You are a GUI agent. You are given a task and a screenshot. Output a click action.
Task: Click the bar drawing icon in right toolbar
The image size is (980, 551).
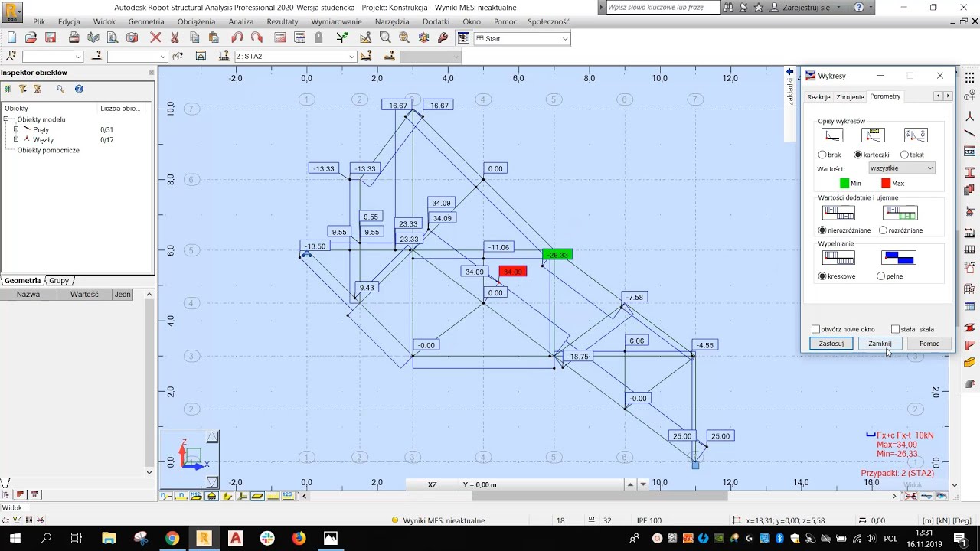coord(970,134)
